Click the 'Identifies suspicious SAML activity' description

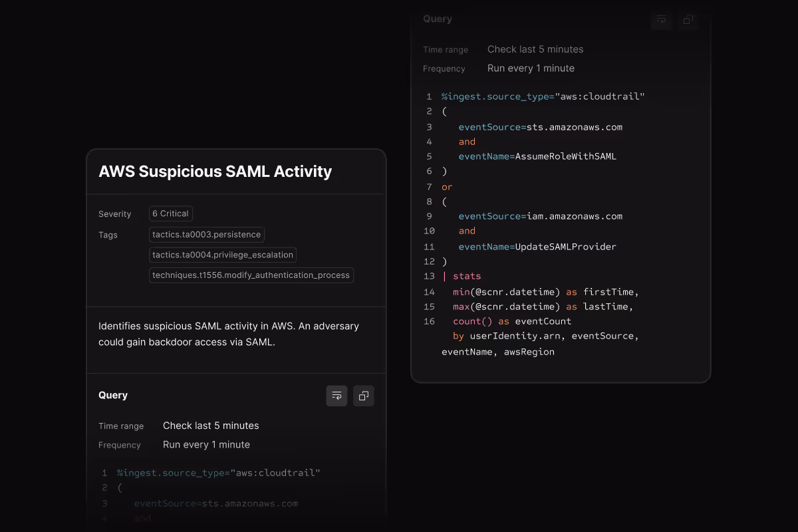tap(229, 334)
